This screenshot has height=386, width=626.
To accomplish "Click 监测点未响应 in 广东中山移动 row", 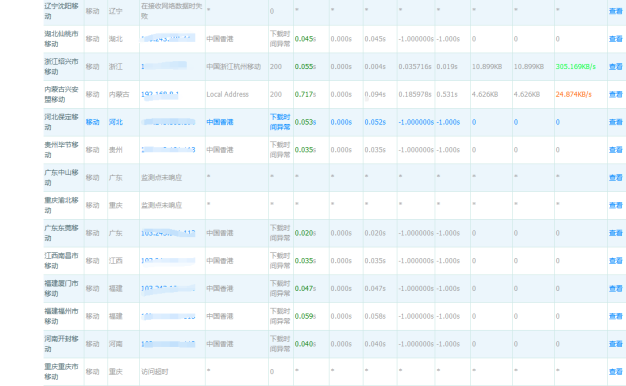I will [161, 178].
